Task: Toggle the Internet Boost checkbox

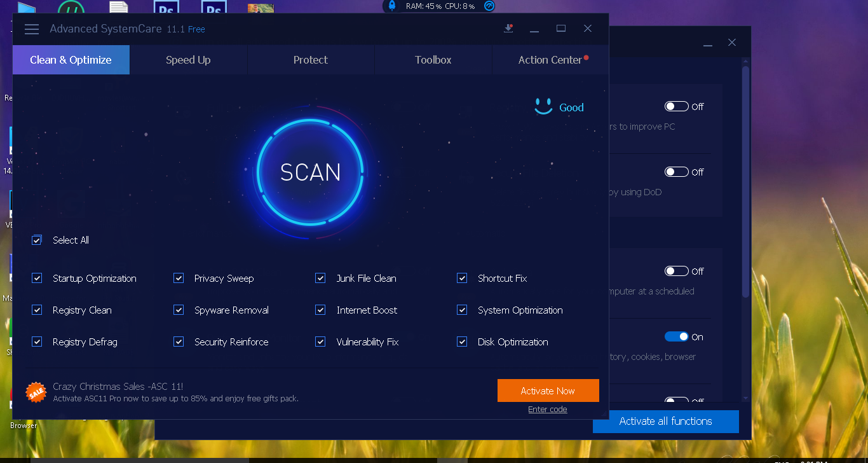Action: coord(320,310)
